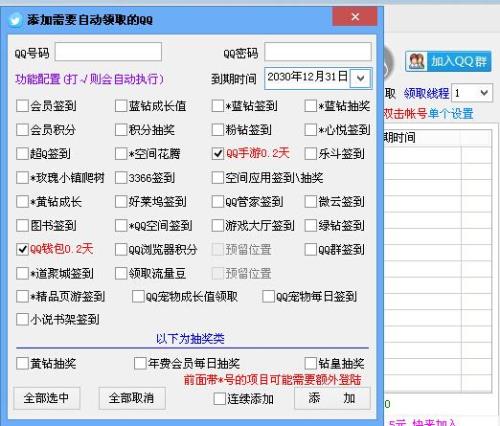The height and width of the screenshot is (426, 500).
Task: Click the people icon beside 加入QQ群
Action: 417,61
